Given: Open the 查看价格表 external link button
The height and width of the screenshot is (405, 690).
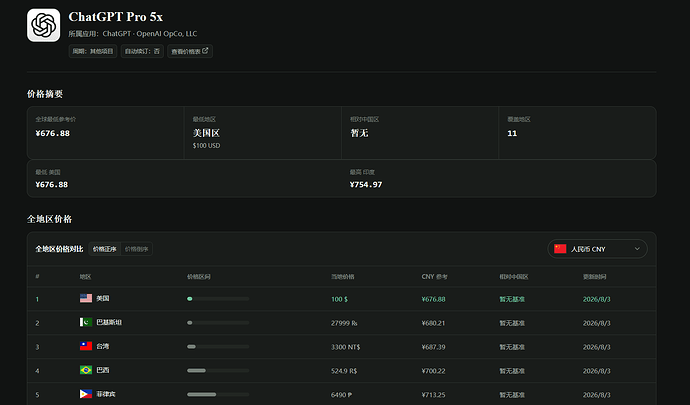Looking at the screenshot, I should tap(190, 51).
